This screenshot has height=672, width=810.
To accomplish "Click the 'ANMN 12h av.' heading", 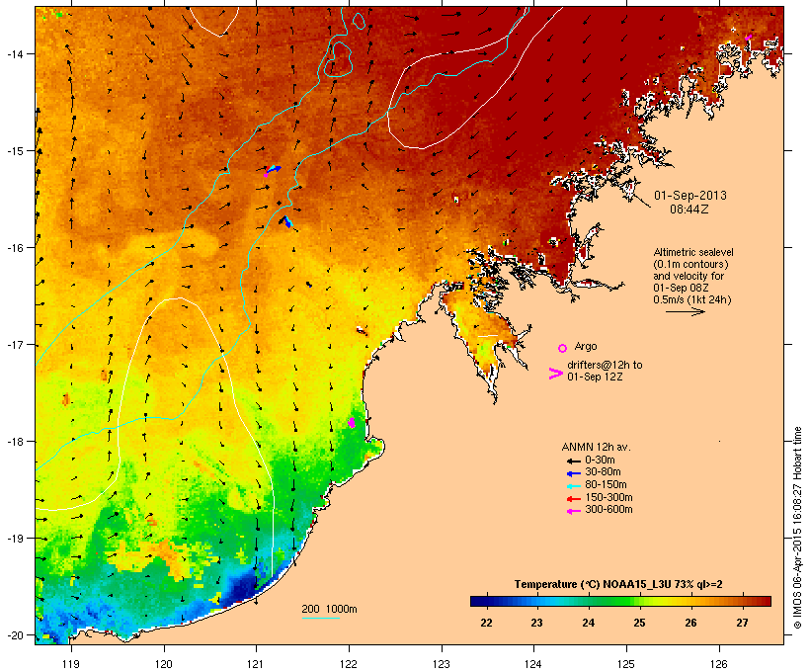I will coord(596,447).
